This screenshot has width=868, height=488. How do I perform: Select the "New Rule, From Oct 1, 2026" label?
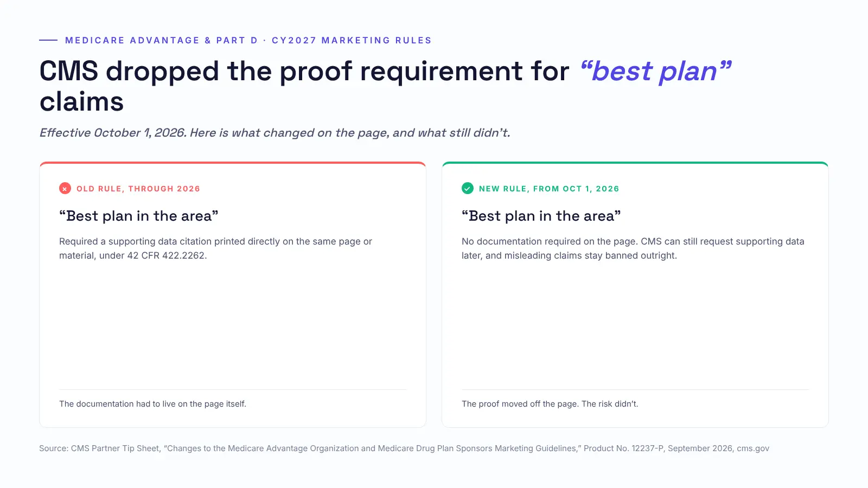click(549, 189)
